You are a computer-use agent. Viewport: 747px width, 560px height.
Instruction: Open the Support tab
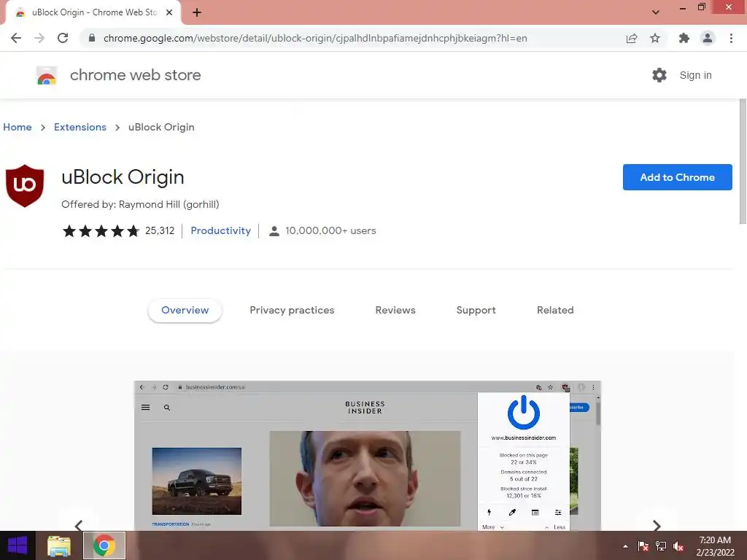tap(476, 310)
